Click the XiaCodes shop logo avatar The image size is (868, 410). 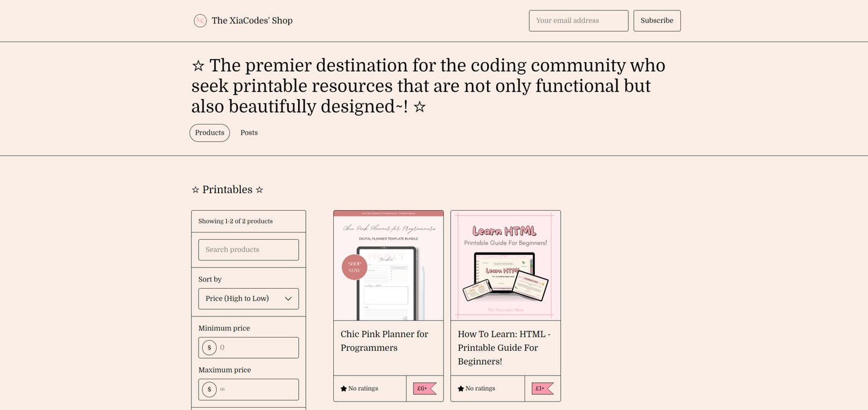click(200, 21)
